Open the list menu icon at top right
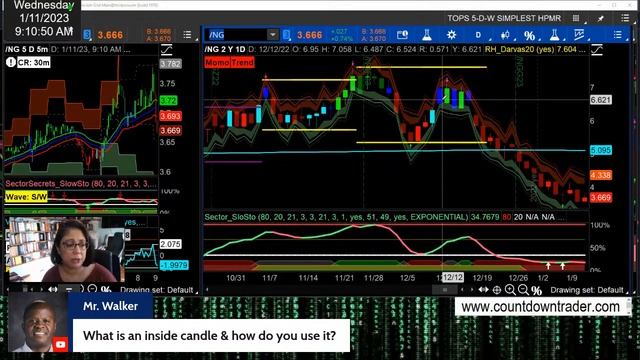The height and width of the screenshot is (360, 640). [625, 18]
